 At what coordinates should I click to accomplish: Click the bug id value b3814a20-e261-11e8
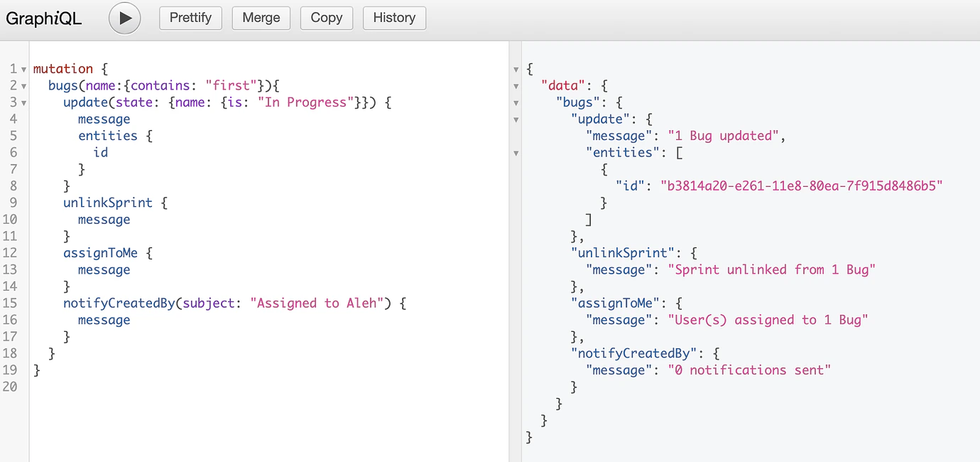coord(802,186)
